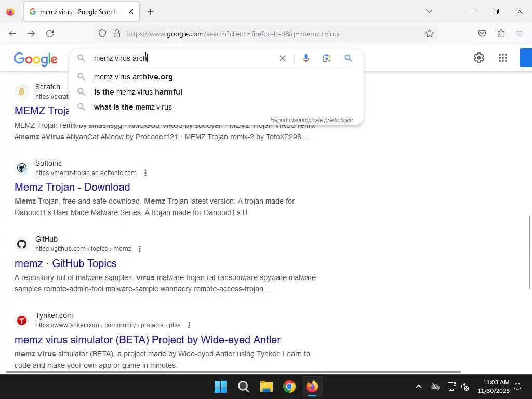Open notification center bell
The image size is (532, 399).
(x=517, y=387)
